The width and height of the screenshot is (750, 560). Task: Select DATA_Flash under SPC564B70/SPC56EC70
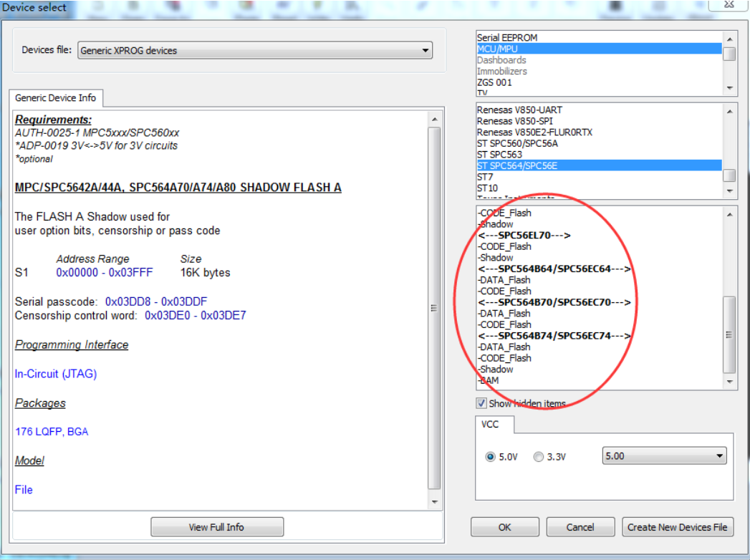(x=599, y=313)
